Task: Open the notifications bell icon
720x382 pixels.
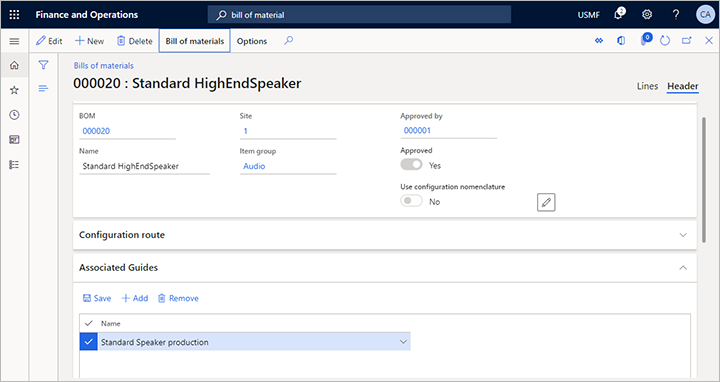Action: click(619, 14)
